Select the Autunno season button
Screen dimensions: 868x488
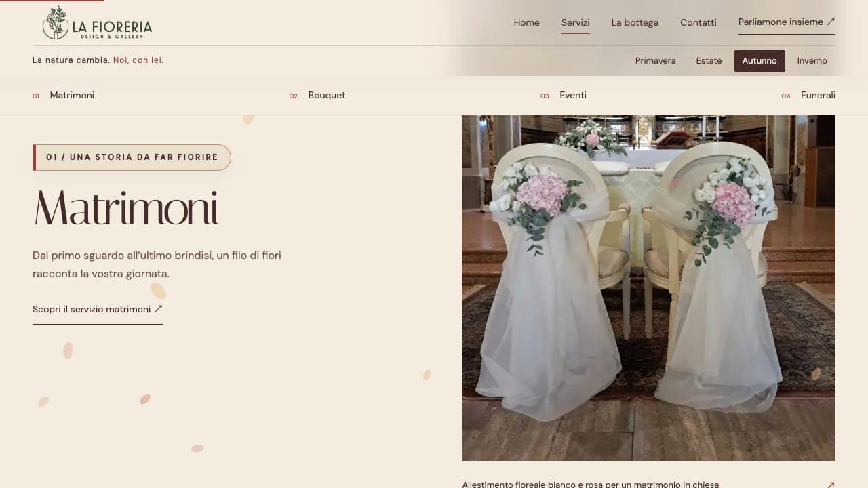pos(759,61)
